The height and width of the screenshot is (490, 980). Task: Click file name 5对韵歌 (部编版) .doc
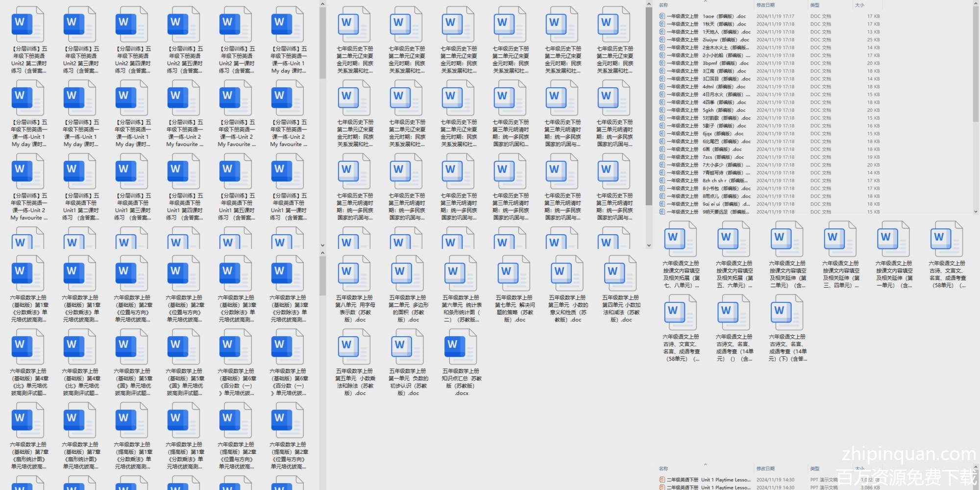pyautogui.click(x=709, y=118)
